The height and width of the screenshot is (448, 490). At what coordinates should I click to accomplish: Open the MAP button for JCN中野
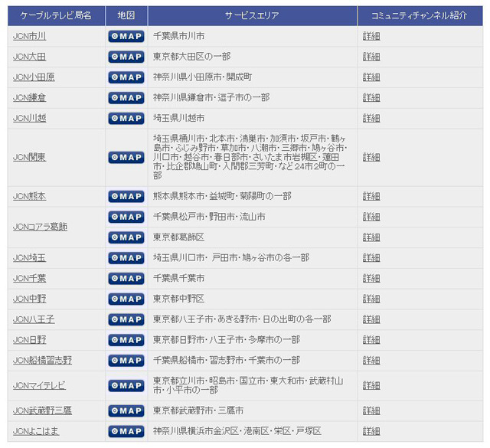[126, 299]
